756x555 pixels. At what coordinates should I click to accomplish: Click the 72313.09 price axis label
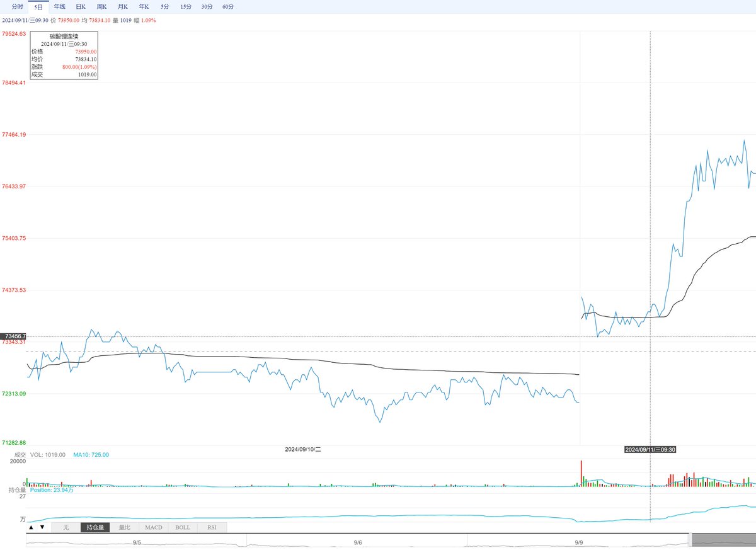coord(14,394)
